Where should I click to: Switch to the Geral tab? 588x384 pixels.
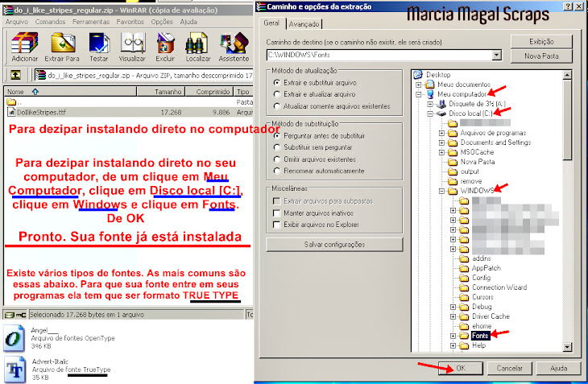click(x=271, y=23)
